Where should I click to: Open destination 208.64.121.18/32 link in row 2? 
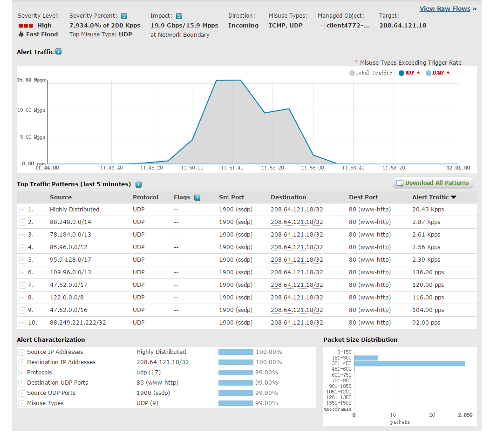[297, 222]
